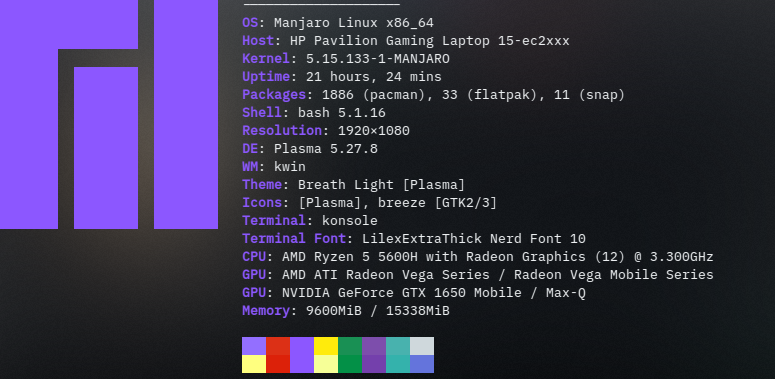Image resolution: width=775 pixels, height=379 pixels.
Task: Click the value '21 hours, 24 mins'
Action: 374,77
